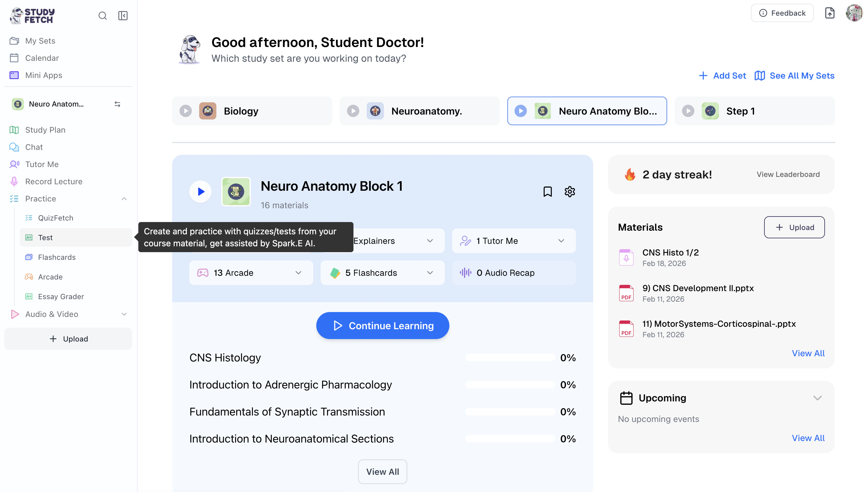Collapse the Upcoming events chevron

coord(817,398)
